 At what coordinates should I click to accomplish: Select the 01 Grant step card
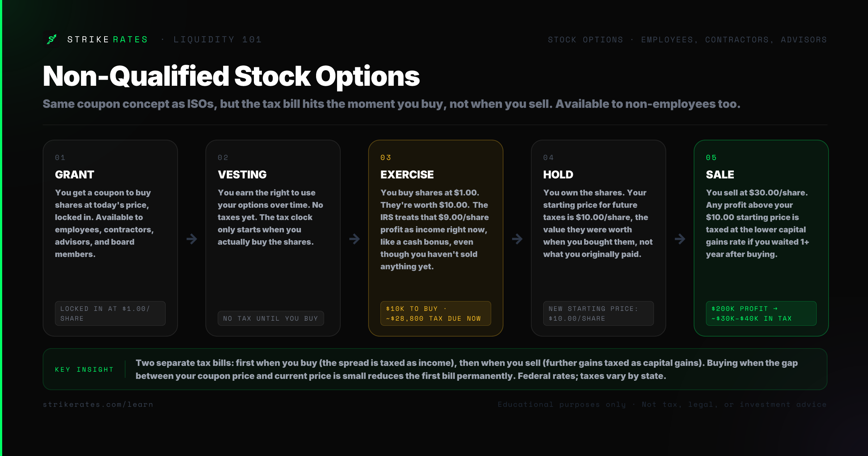click(110, 238)
